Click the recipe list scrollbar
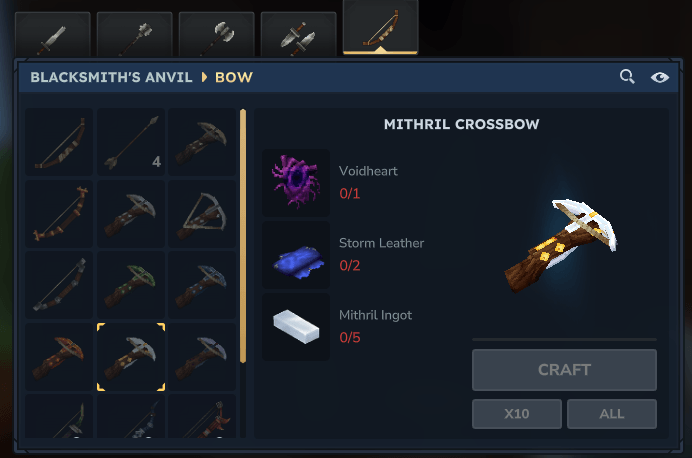Viewport: 692px width, 458px height. (x=243, y=236)
